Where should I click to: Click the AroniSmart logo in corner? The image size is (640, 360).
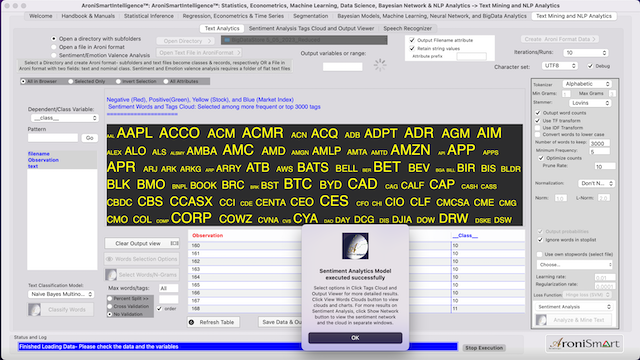click(x=584, y=343)
